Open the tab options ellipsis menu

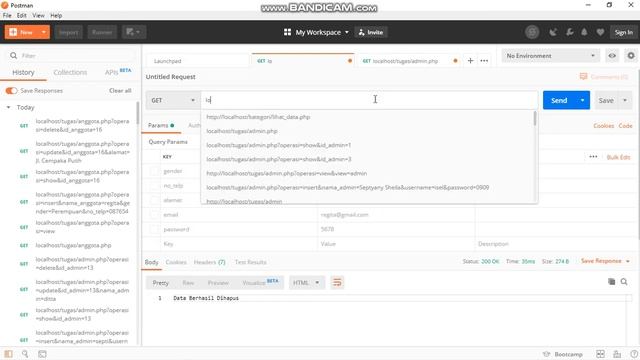[x=484, y=60]
